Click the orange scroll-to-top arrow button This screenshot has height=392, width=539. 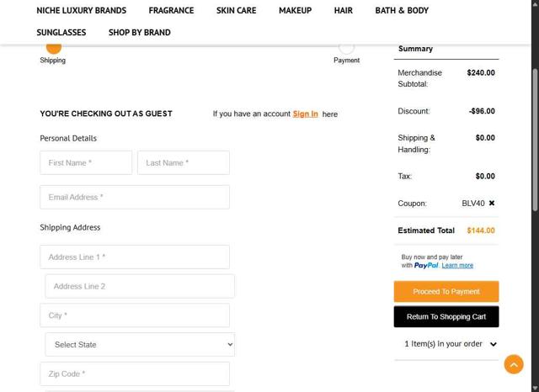click(x=514, y=364)
